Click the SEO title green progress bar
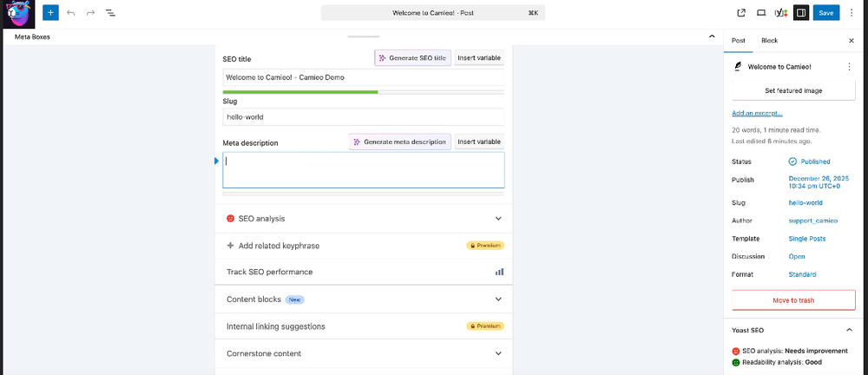 coord(300,92)
